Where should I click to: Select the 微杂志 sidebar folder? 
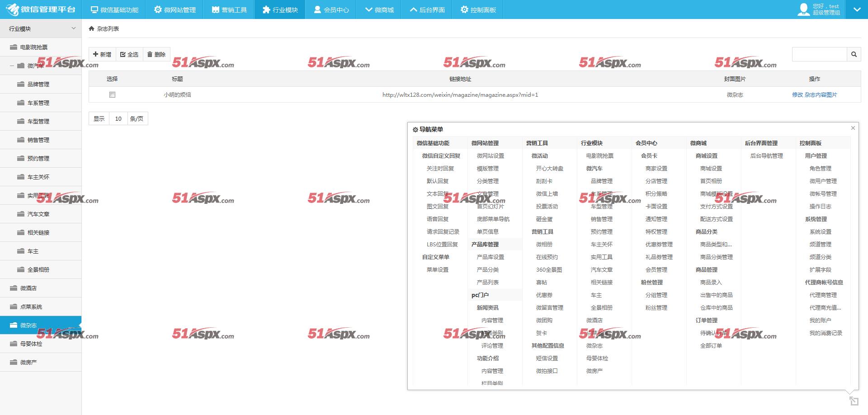(x=41, y=325)
